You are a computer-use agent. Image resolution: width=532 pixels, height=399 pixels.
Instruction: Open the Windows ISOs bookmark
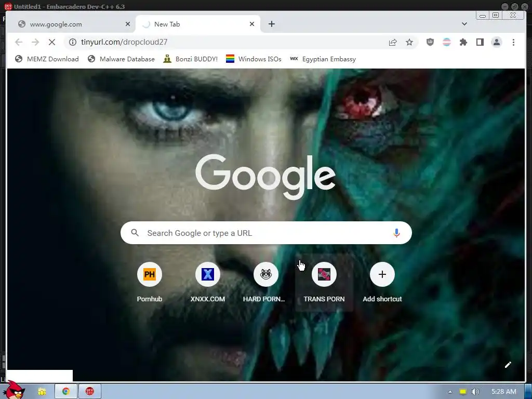pyautogui.click(x=254, y=59)
